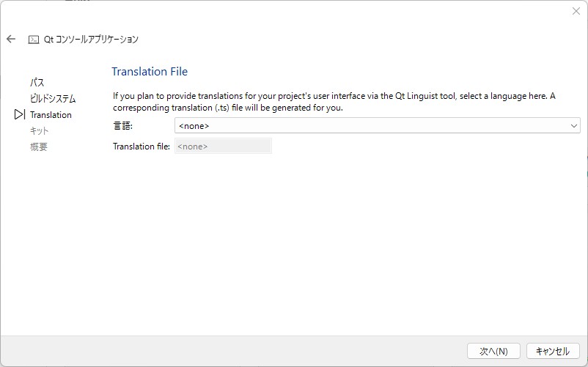Click the キャンセル button
Screen dimensions: 588x367
pyautogui.click(x=553, y=352)
